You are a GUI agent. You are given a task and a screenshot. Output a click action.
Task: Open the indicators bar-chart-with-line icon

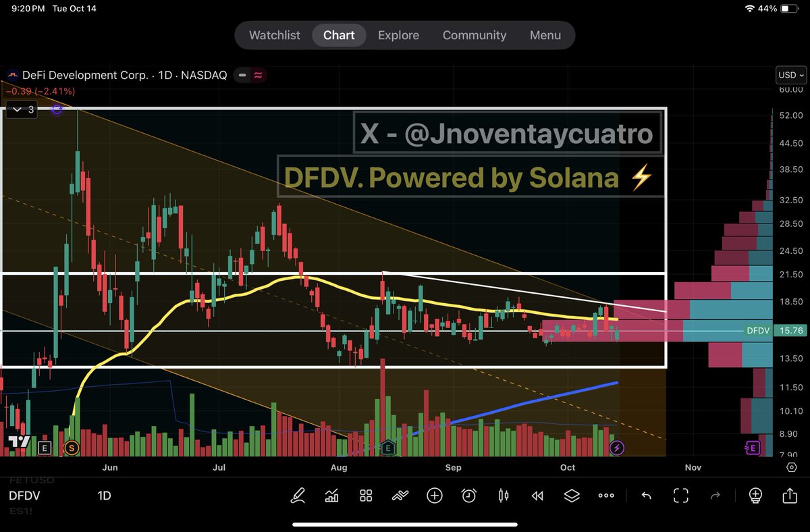click(331, 496)
